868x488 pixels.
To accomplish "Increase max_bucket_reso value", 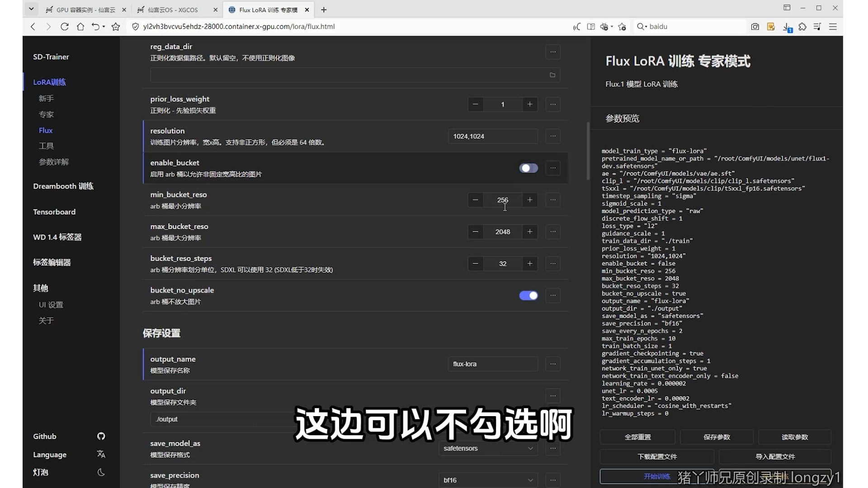I will pos(530,232).
